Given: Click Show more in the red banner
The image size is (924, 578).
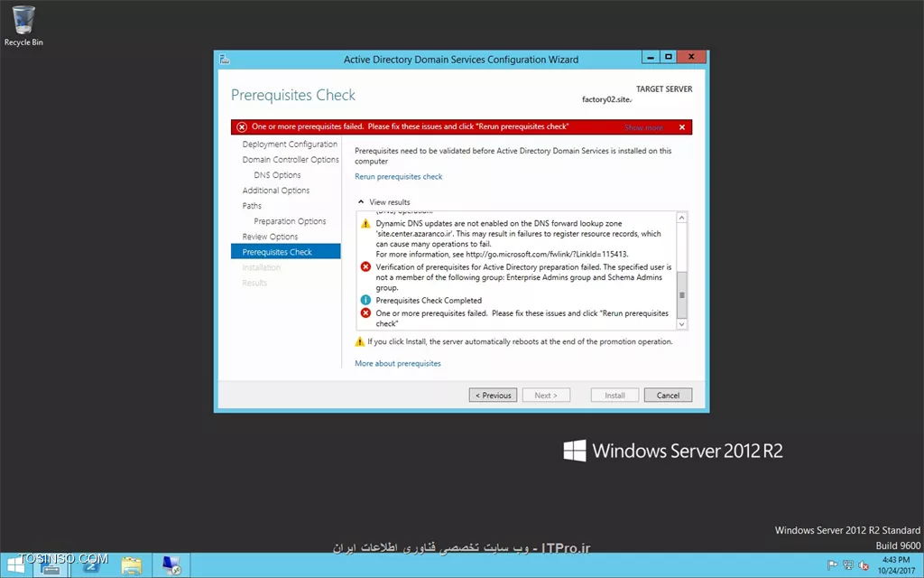Looking at the screenshot, I should coord(643,127).
